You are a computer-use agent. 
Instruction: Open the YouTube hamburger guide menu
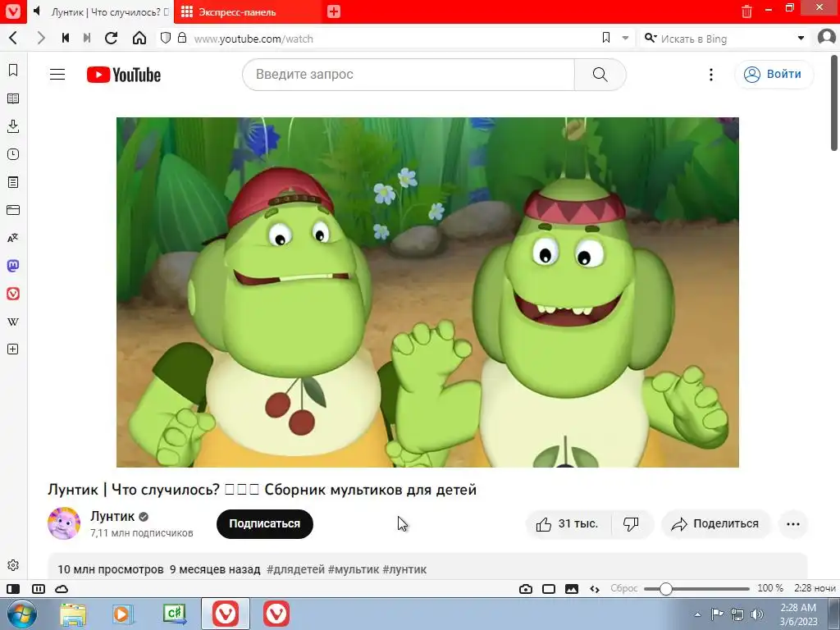click(x=57, y=75)
